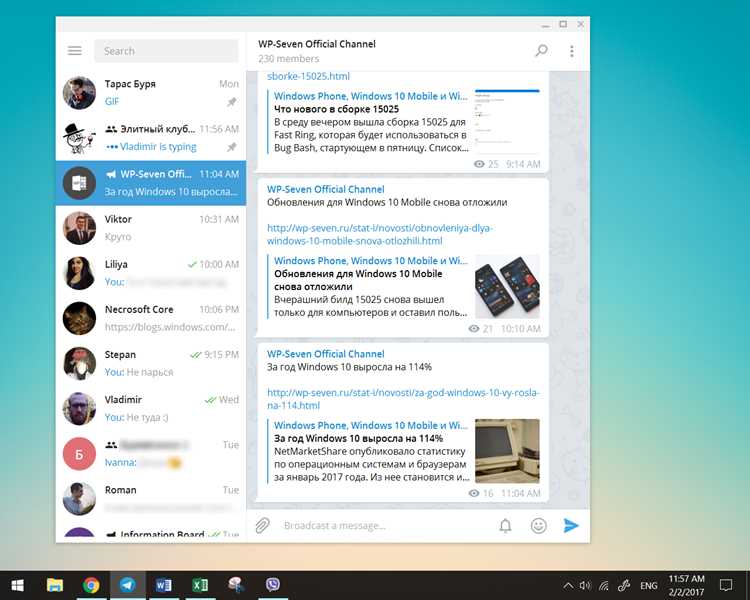
Task: Select WP-Seven Official Channel in chat list
Action: tap(151, 183)
